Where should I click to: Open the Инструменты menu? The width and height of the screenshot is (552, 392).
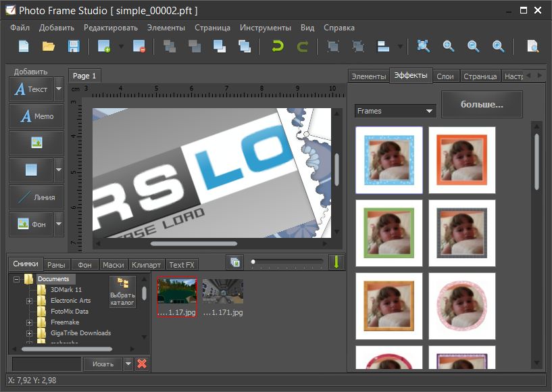tap(266, 28)
